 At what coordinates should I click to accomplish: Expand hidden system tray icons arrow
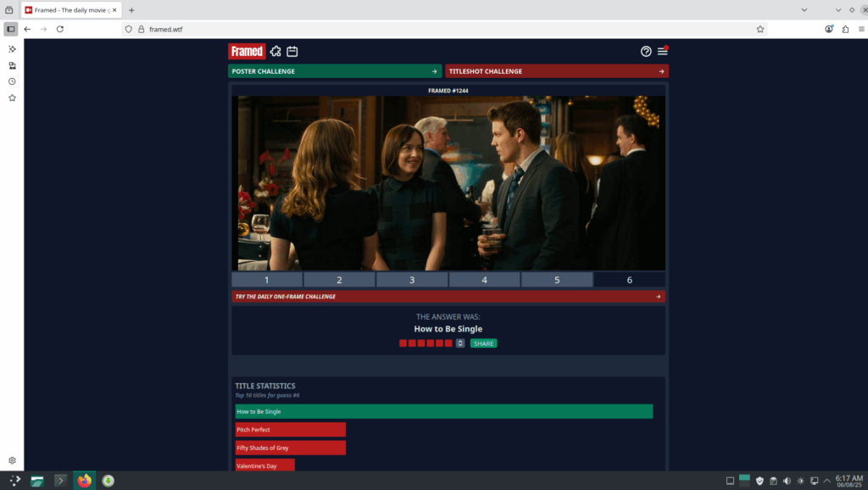(x=827, y=481)
